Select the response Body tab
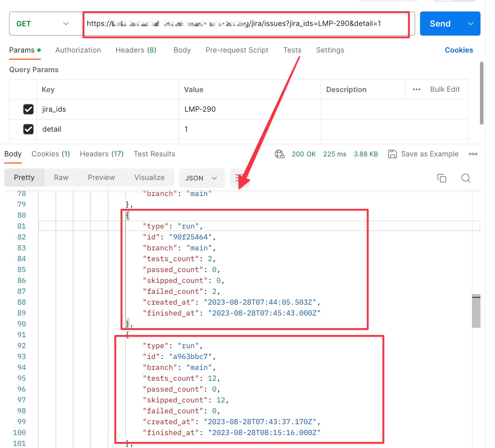The height and width of the screenshot is (448, 495). coord(13,154)
